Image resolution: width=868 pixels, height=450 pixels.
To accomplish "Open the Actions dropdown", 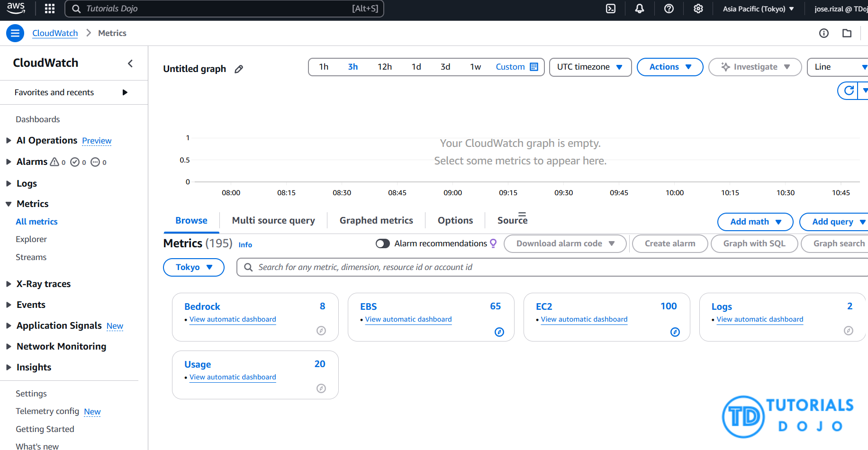I will (x=670, y=67).
